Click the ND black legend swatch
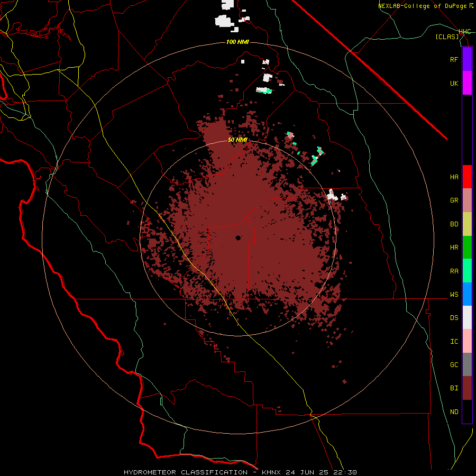 tap(467, 411)
